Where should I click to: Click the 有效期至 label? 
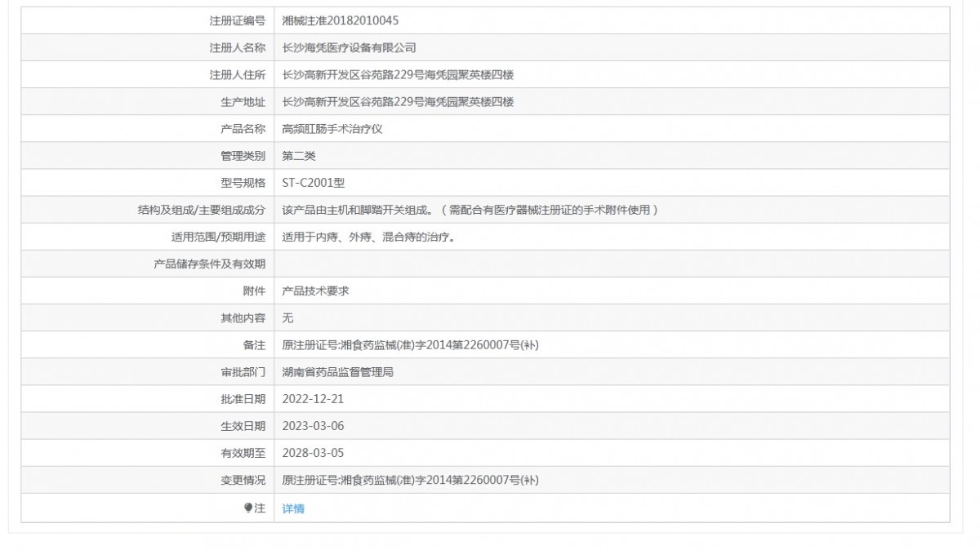click(243, 453)
